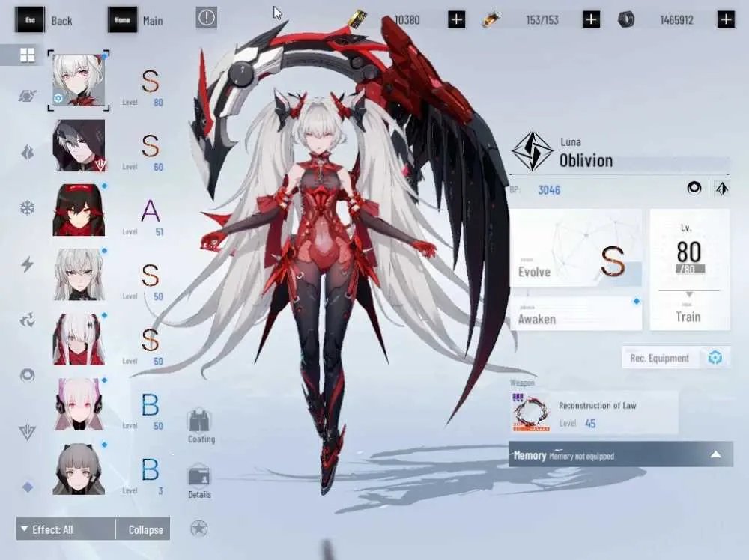The width and height of the screenshot is (749, 560).
Task: Open the Coating wardrobe icon
Action: [200, 426]
